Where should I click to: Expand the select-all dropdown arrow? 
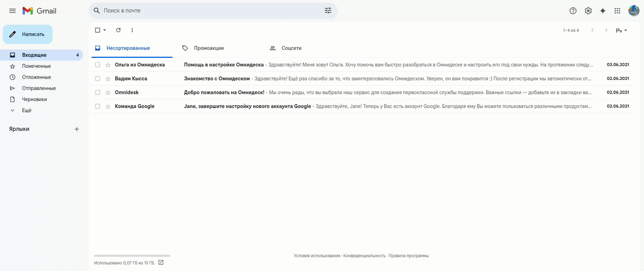(x=105, y=30)
